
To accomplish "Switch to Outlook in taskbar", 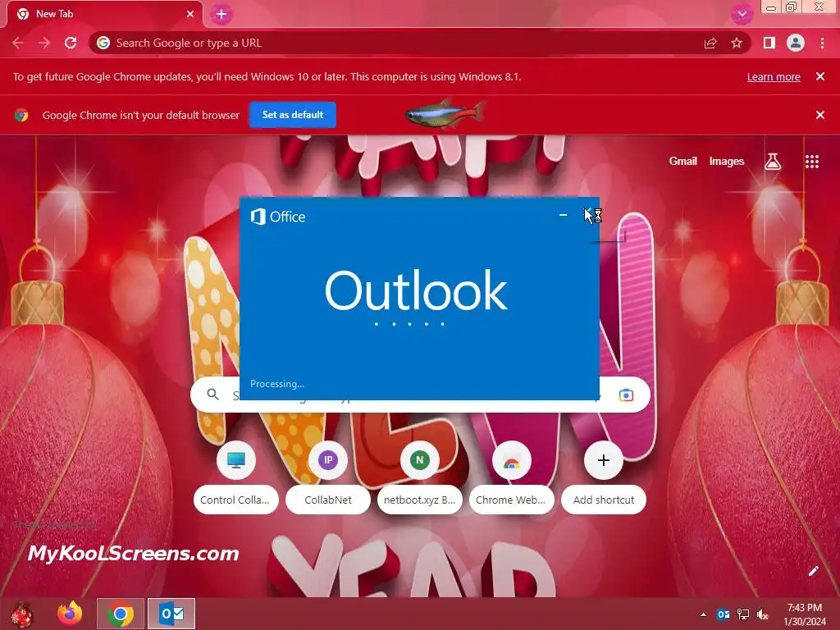I will 171,614.
